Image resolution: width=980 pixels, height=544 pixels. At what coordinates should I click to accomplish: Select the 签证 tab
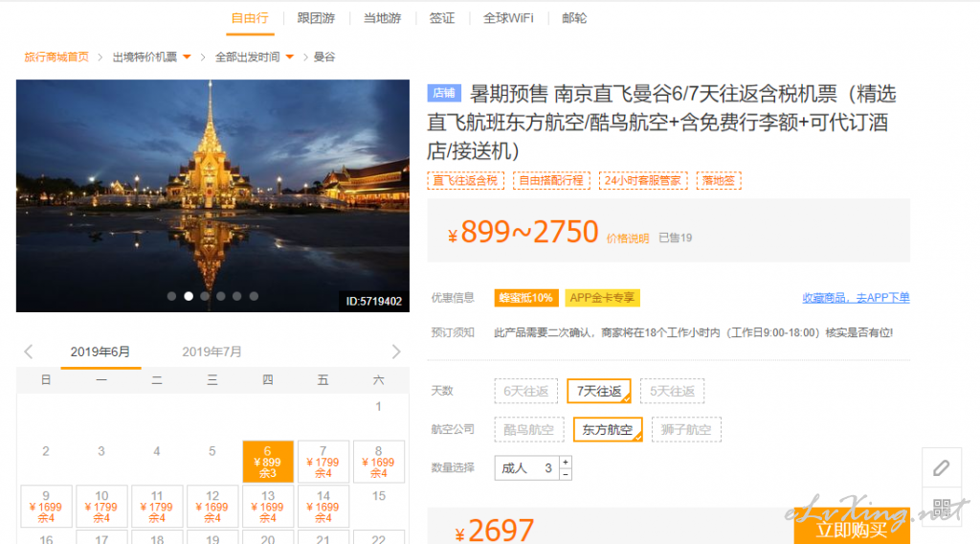click(442, 18)
